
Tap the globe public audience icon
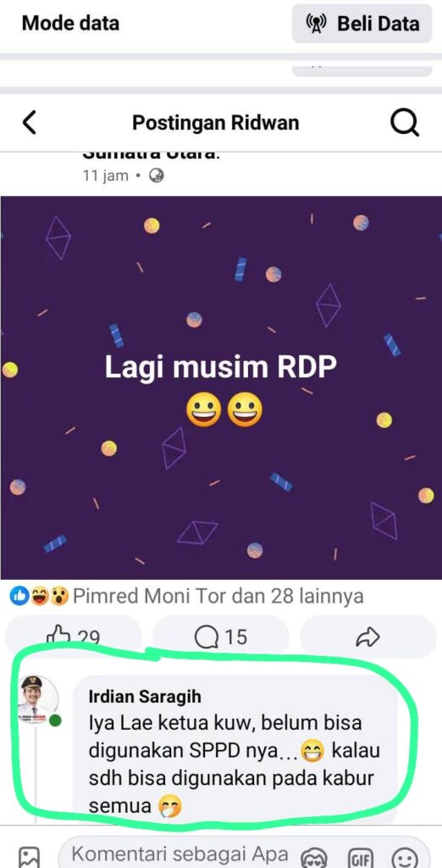pyautogui.click(x=157, y=176)
